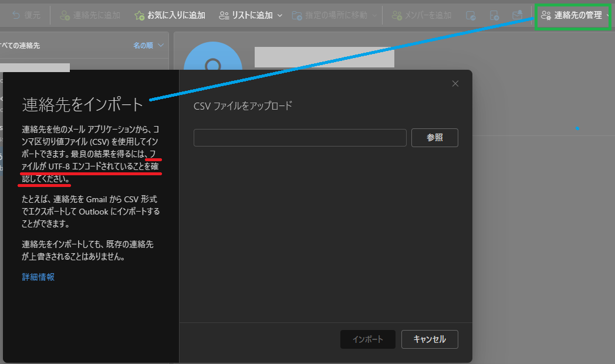Image resolution: width=615 pixels, height=364 pixels.
Task: Close the import dialog with the X
Action: point(455,83)
